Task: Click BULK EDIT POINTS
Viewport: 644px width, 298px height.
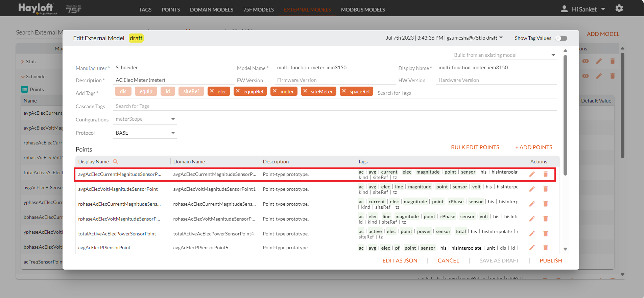Action: pyautogui.click(x=475, y=147)
